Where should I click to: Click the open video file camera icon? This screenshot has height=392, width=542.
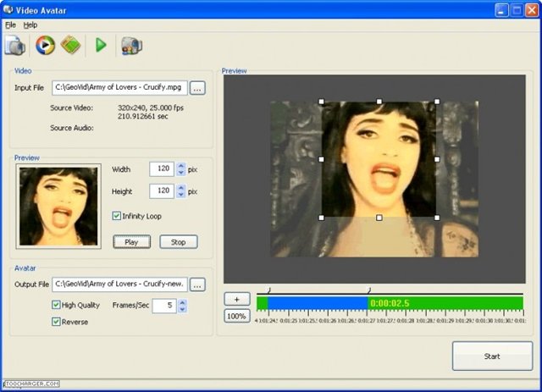pos(15,45)
